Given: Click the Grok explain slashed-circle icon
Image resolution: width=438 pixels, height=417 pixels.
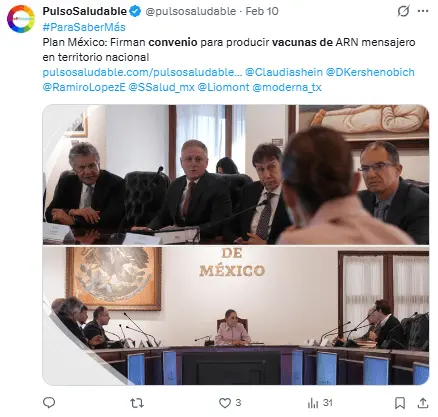Looking at the screenshot, I should (x=403, y=11).
